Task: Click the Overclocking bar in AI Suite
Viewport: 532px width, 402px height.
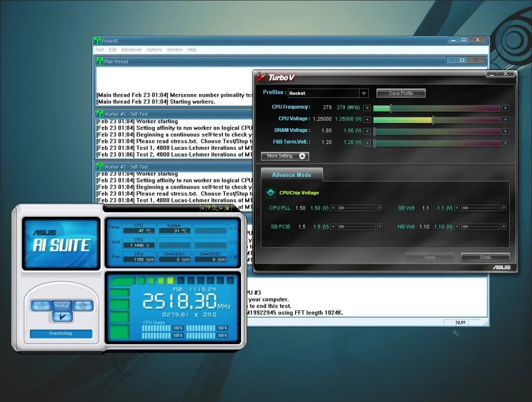Action: (x=61, y=333)
